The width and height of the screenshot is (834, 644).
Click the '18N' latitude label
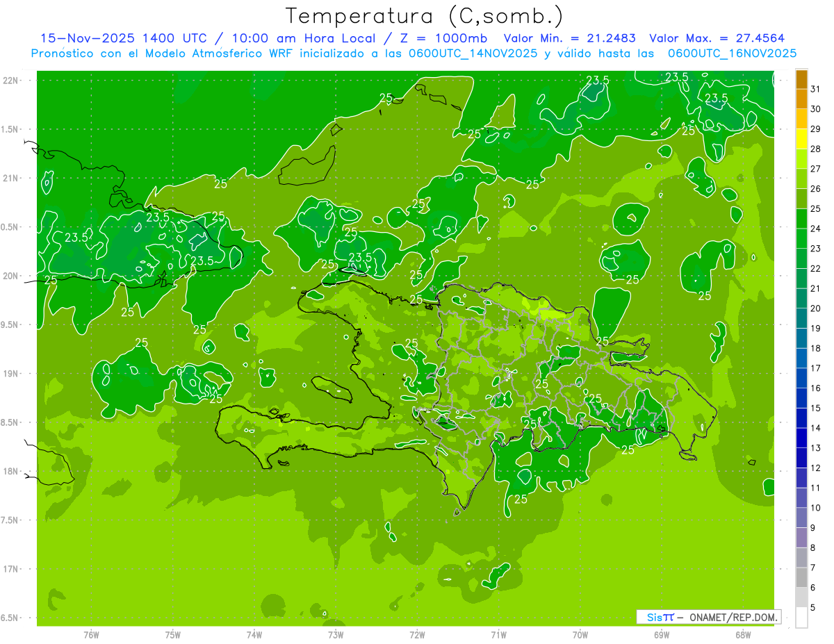pyautogui.click(x=10, y=471)
